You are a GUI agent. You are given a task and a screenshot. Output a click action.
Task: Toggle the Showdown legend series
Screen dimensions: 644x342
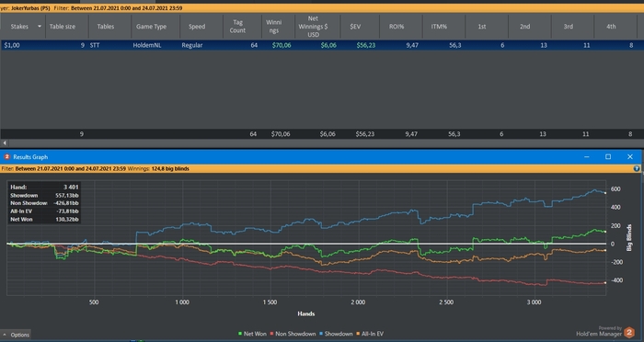[336, 334]
